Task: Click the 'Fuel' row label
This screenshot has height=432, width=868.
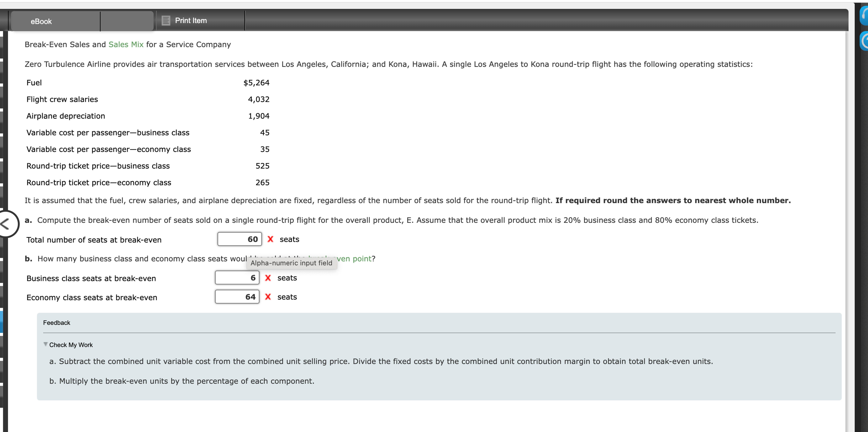Action: [34, 82]
